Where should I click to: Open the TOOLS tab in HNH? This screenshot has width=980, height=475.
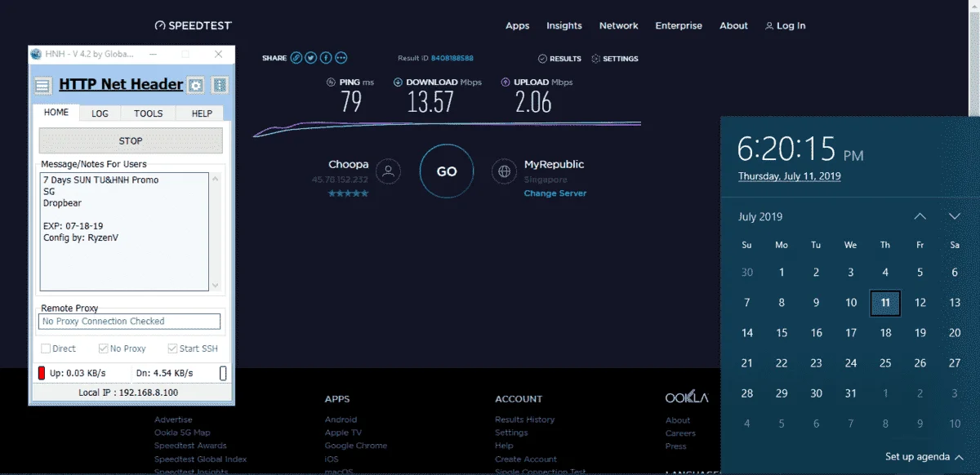coord(149,113)
